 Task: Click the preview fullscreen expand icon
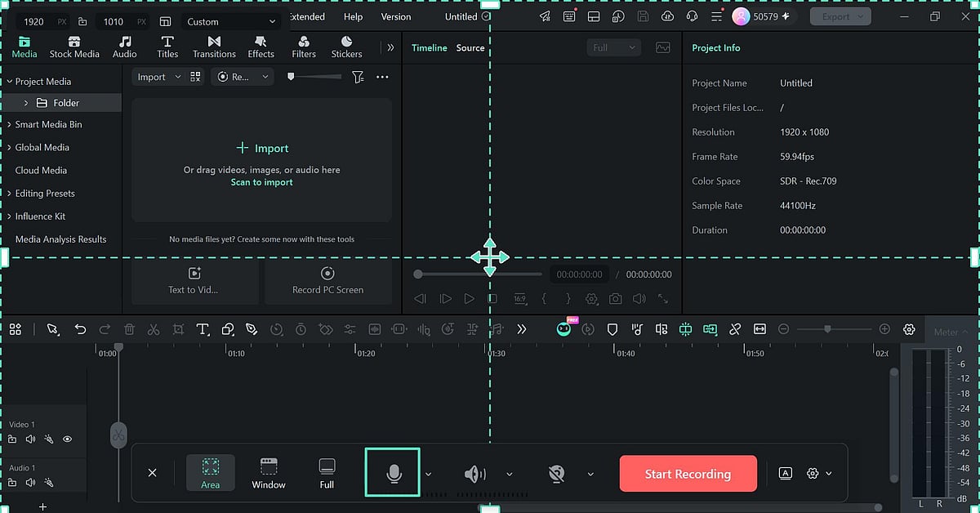click(663, 299)
